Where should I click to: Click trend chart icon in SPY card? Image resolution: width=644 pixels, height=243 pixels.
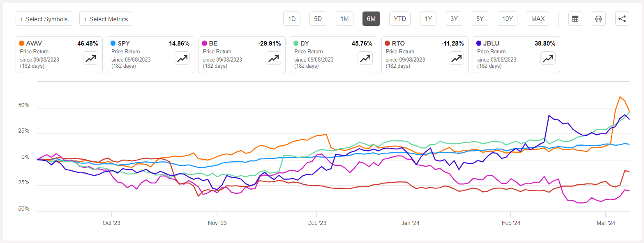tap(182, 59)
